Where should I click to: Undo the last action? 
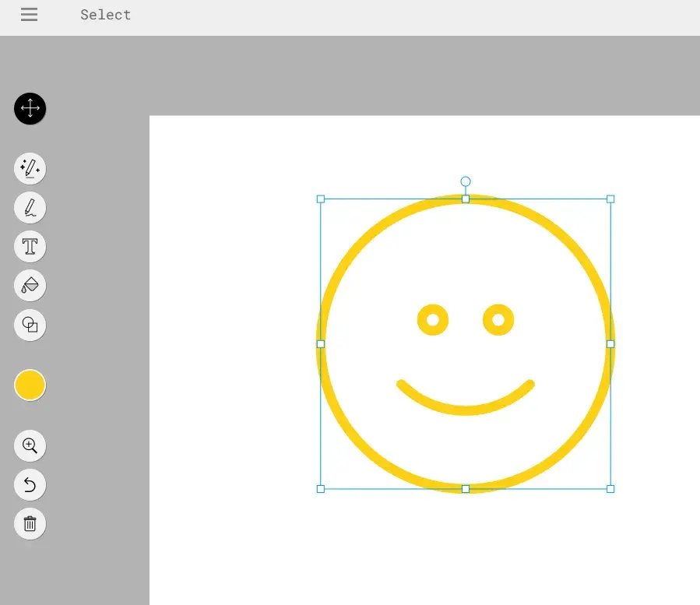(x=30, y=484)
